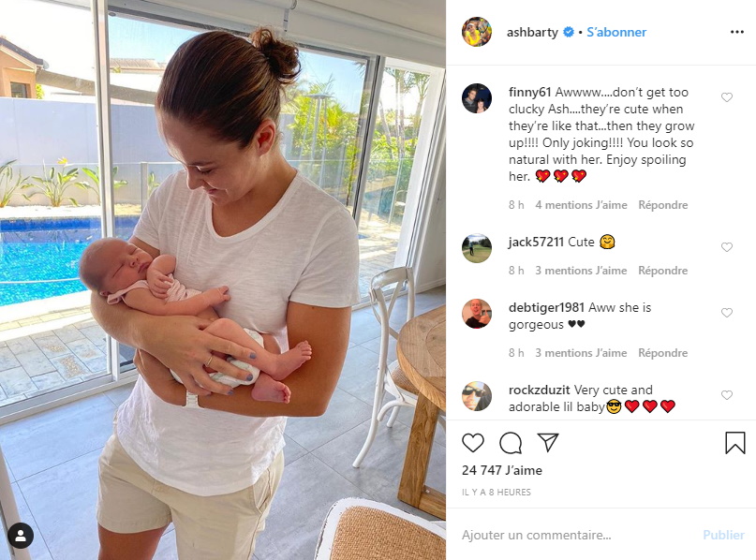The height and width of the screenshot is (560, 756).
Task: Reply to jack57211 with Répondre
Action: tap(663, 271)
